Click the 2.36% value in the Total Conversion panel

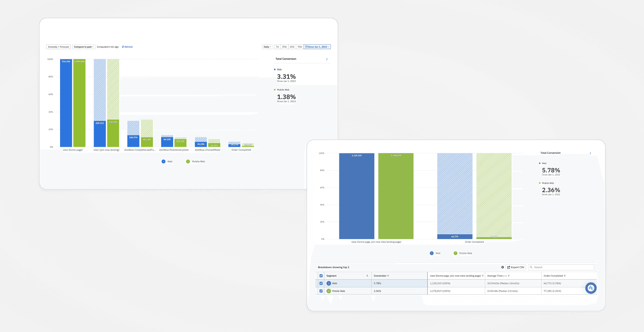click(x=551, y=190)
